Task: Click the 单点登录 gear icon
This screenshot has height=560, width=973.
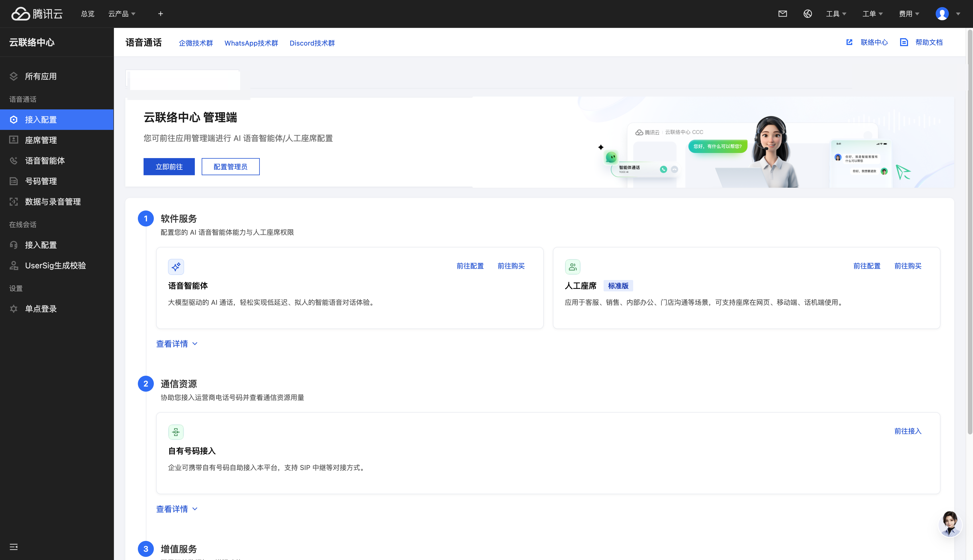Action: [x=14, y=308]
